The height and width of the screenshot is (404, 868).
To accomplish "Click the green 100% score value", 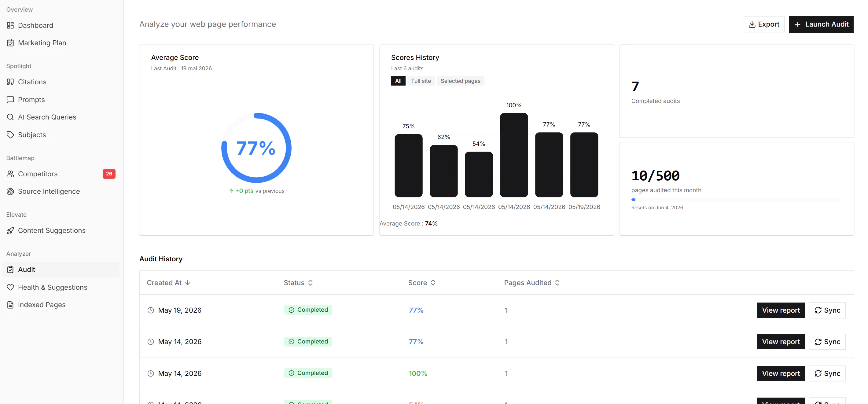I will [x=418, y=373].
